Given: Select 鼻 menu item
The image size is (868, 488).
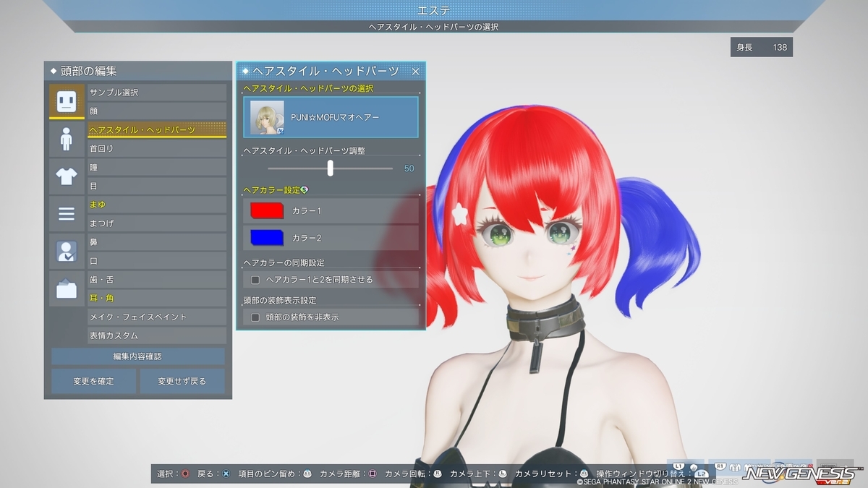Looking at the screenshot, I should [157, 242].
